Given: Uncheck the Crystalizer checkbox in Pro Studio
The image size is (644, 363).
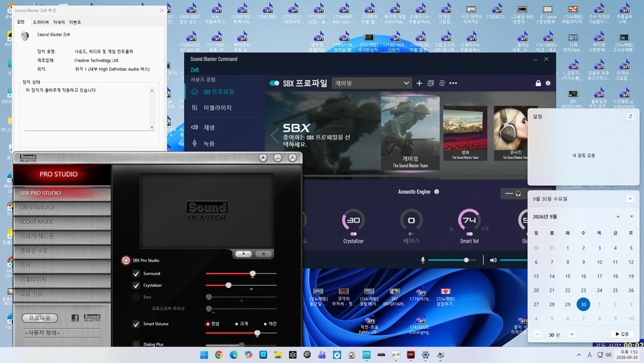Looking at the screenshot, I should tap(136, 285).
